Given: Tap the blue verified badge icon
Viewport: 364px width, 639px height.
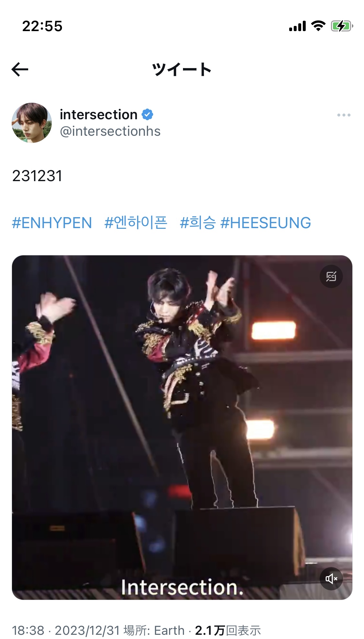Looking at the screenshot, I should point(147,114).
